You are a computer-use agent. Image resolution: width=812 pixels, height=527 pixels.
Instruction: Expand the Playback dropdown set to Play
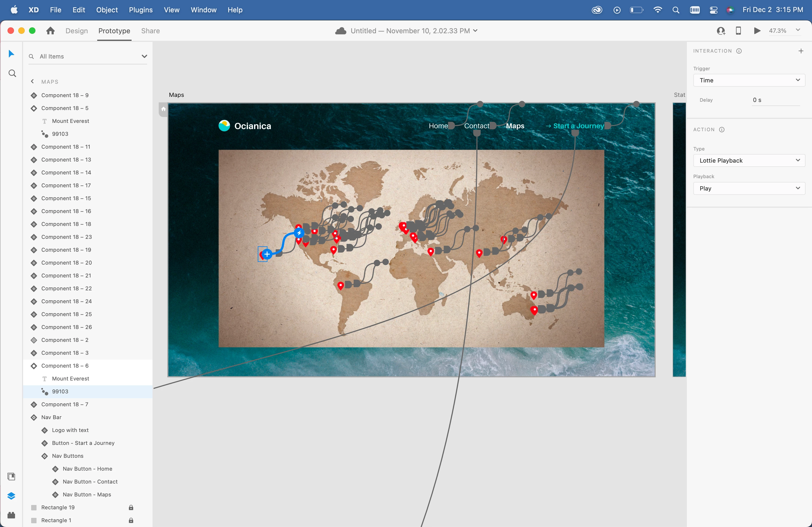[x=749, y=188]
